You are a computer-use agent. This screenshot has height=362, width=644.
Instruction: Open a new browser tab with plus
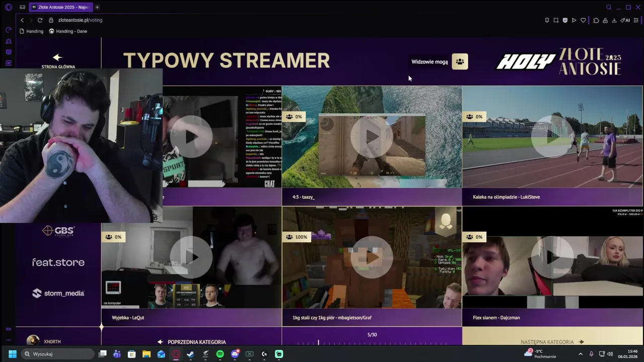point(97,7)
